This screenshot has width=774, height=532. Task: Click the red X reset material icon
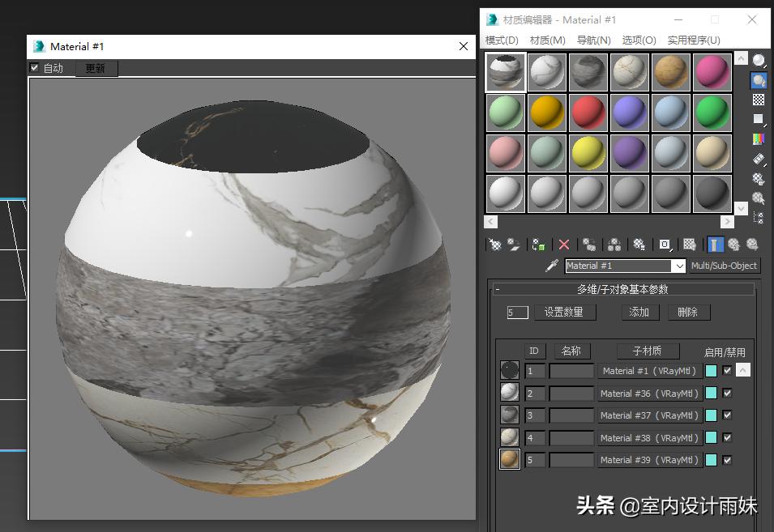pos(563,244)
